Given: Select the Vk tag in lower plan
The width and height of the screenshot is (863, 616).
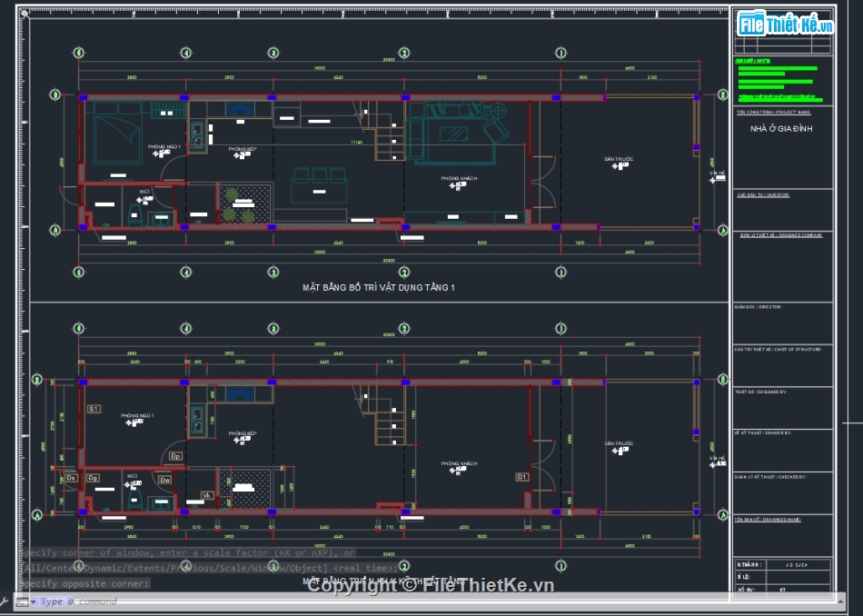Looking at the screenshot, I should [x=207, y=495].
